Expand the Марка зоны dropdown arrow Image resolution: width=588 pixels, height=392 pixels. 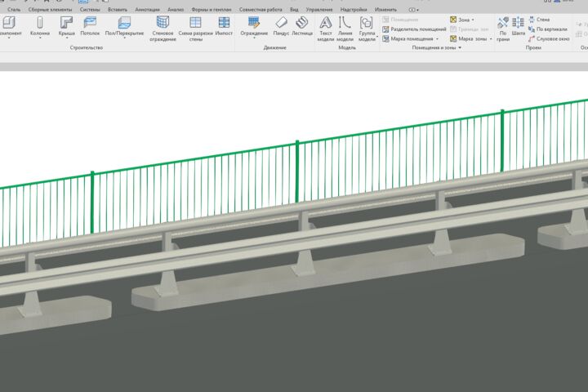[491, 39]
